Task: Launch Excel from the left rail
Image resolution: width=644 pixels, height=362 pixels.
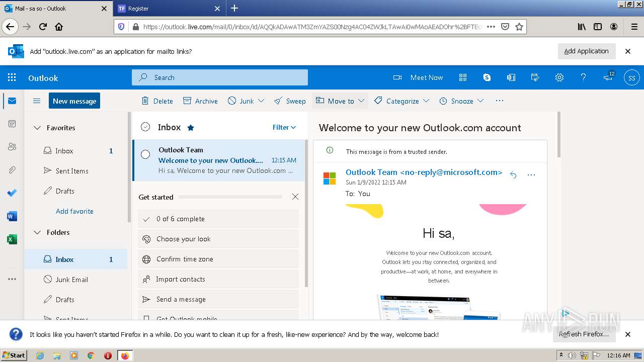Action: pyautogui.click(x=12, y=239)
